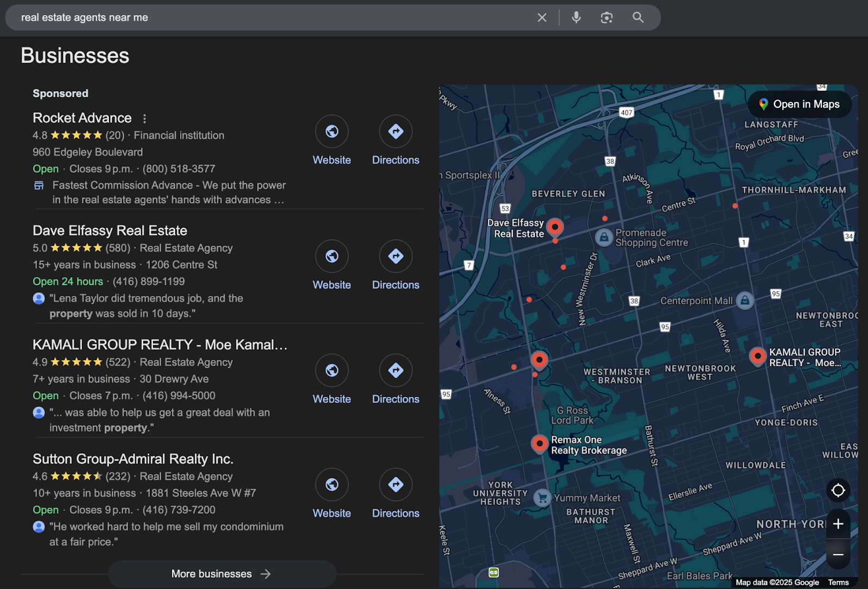Open the Sutton Group-Admiral Realty Website globe icon
The width and height of the screenshot is (868, 589).
[x=332, y=484]
